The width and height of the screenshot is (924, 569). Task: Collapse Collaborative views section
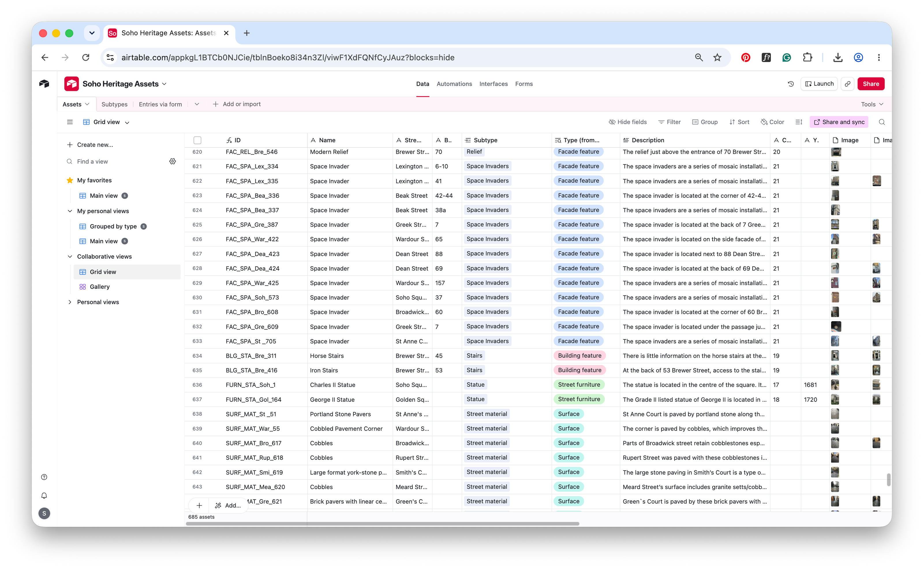click(70, 257)
